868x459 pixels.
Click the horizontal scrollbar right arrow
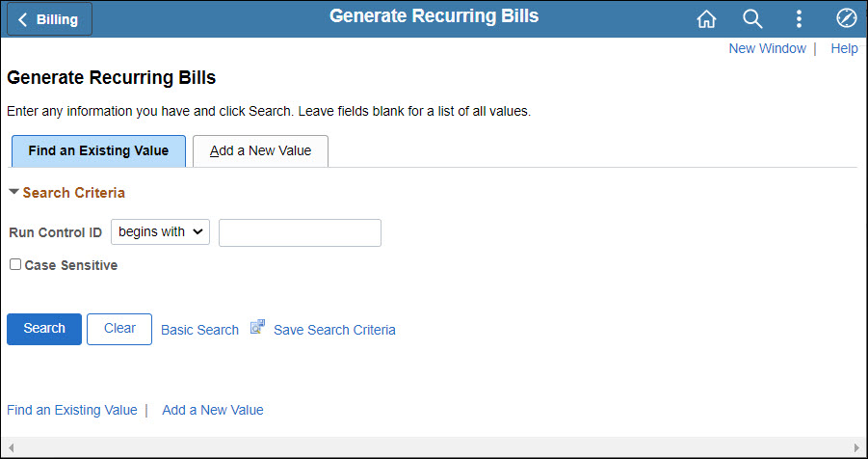[857, 448]
